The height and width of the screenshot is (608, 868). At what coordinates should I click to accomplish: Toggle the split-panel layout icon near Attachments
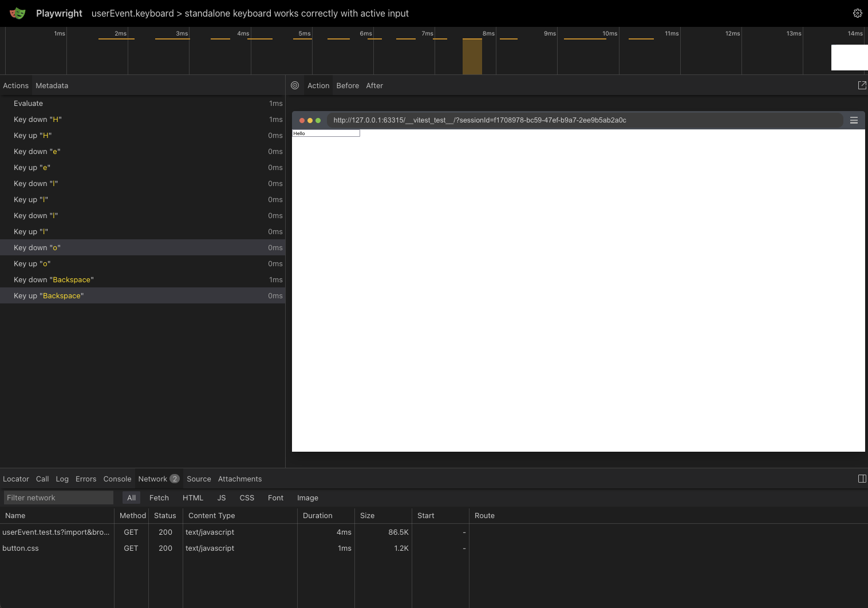pyautogui.click(x=862, y=479)
